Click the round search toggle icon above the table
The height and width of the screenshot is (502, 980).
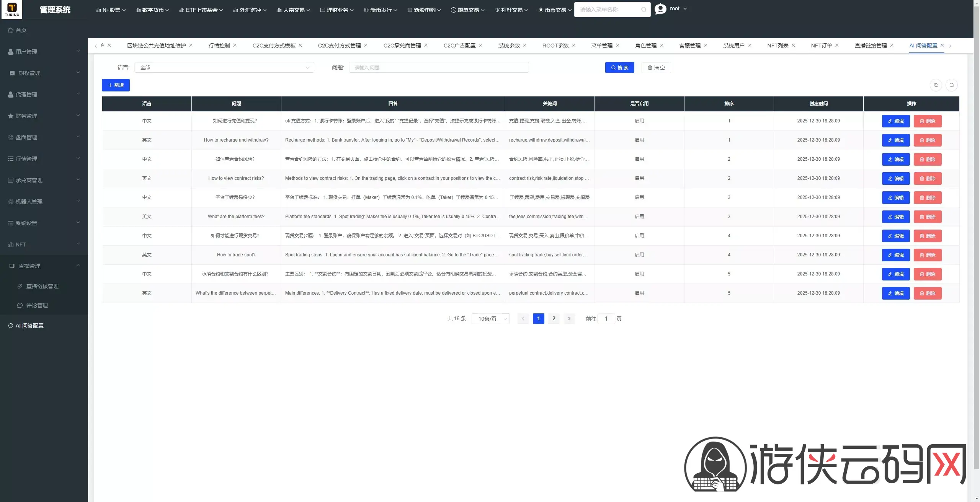point(951,85)
